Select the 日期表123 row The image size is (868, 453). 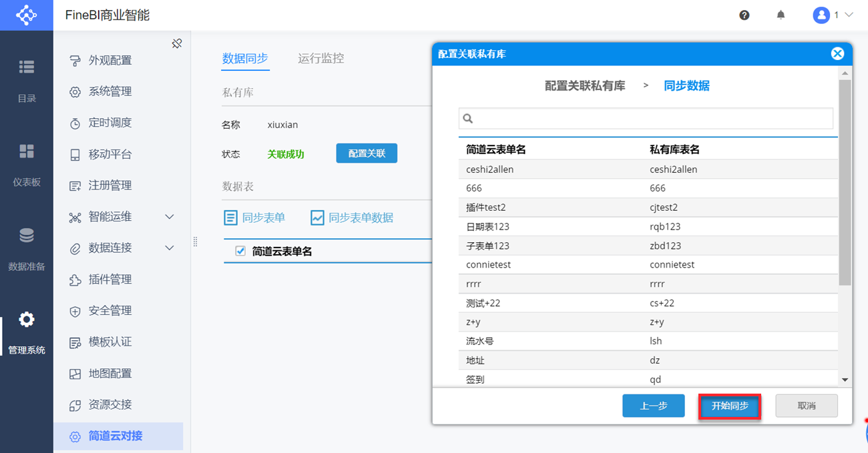click(x=648, y=226)
